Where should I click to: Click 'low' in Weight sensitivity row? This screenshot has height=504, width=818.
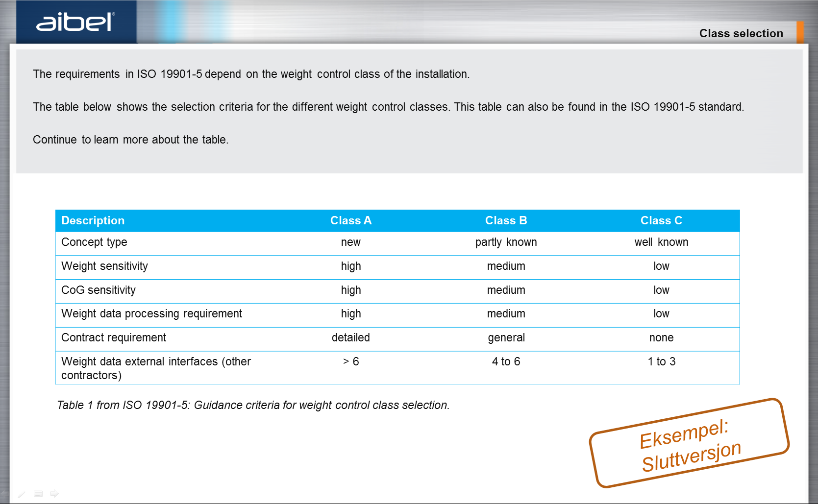(x=661, y=266)
